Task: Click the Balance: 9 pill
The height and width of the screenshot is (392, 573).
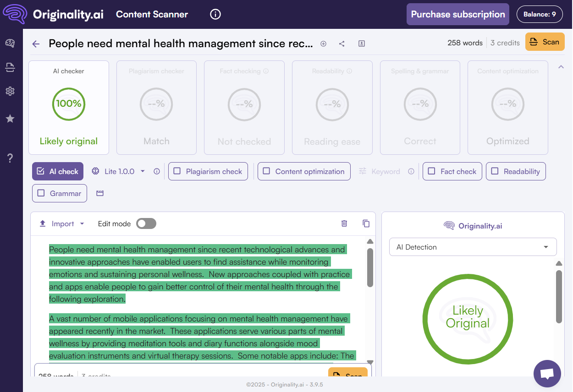Action: point(540,14)
